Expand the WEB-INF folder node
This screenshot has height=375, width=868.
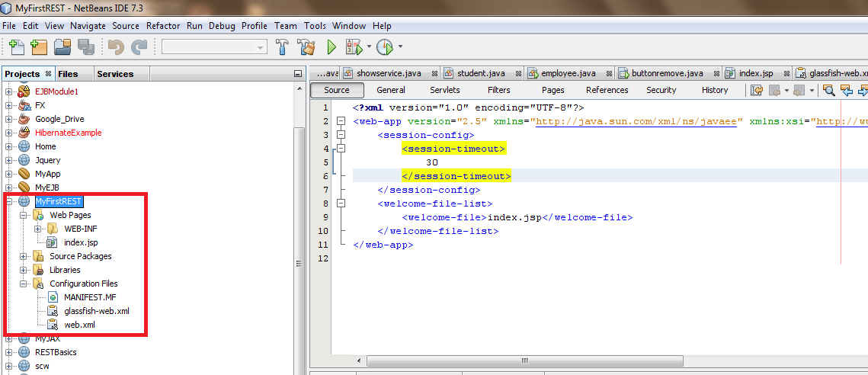37,229
